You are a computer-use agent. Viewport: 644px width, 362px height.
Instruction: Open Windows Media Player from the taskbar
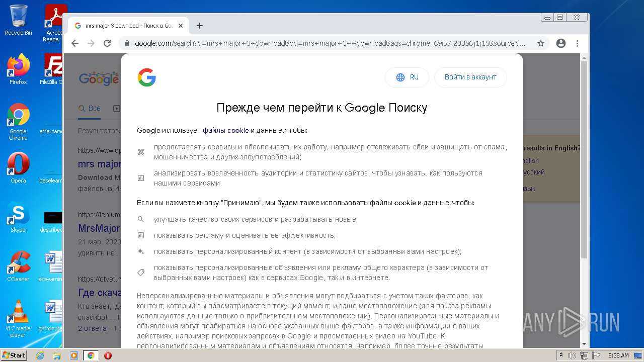tap(74, 355)
